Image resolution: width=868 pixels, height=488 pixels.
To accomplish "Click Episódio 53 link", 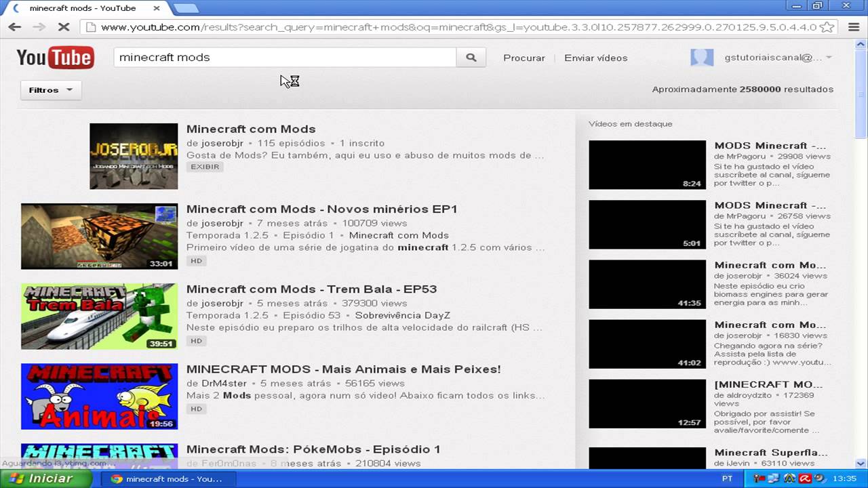I will [312, 315].
